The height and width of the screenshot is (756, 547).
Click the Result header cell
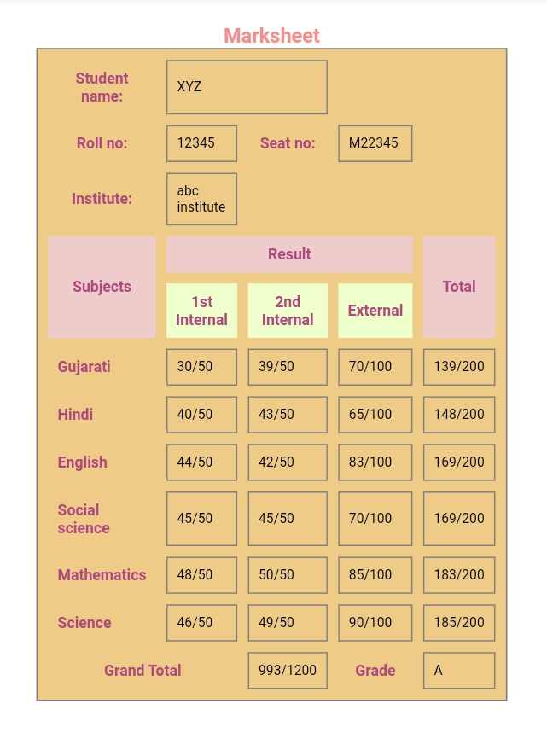(289, 254)
